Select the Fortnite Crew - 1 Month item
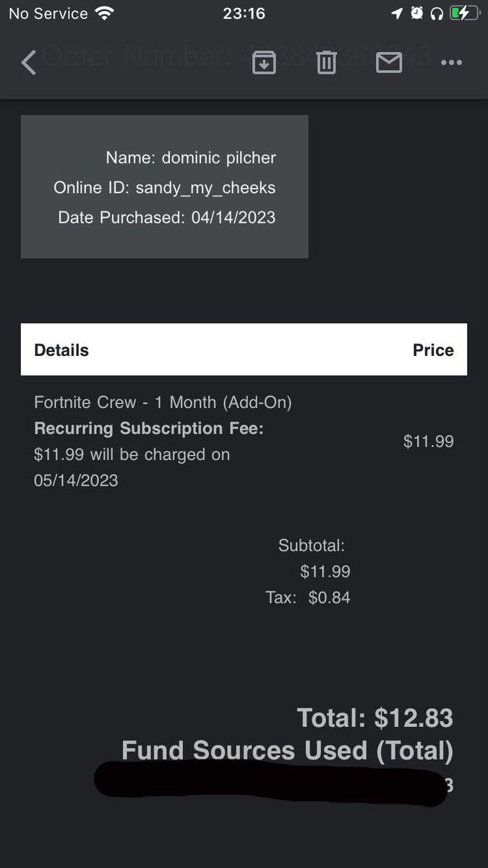Screen dimensions: 488x868 point(163,402)
